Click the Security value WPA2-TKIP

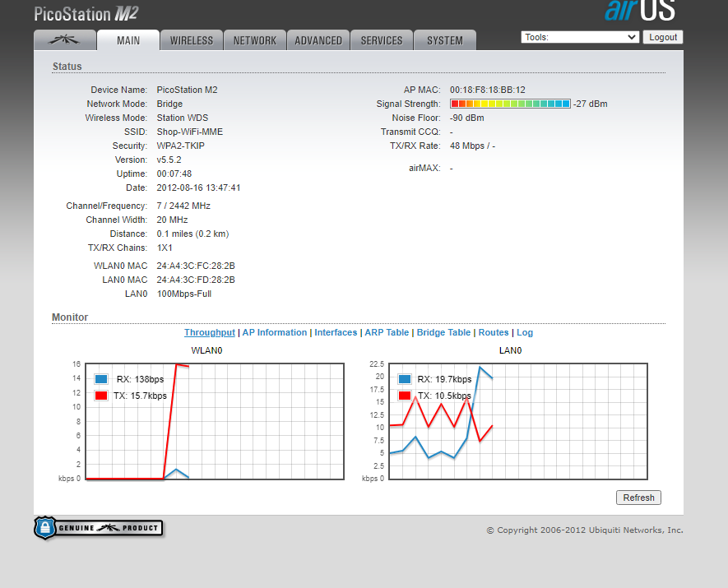(181, 146)
